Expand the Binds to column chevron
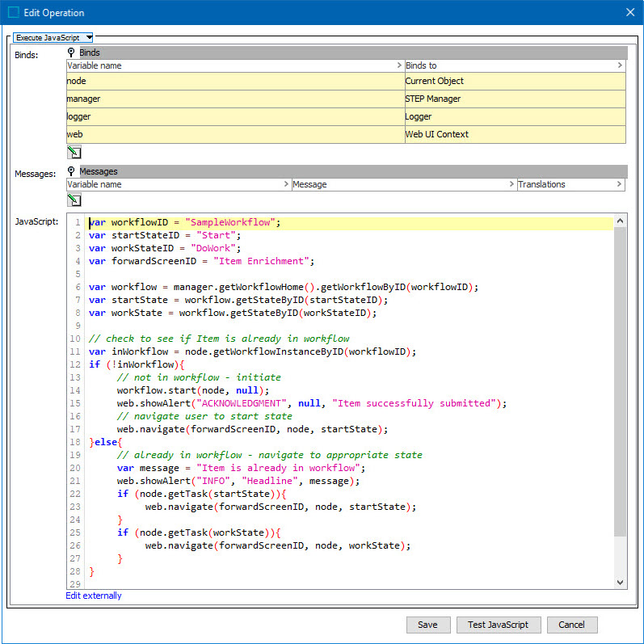Viewport: 644px width, 644px height. [620, 65]
